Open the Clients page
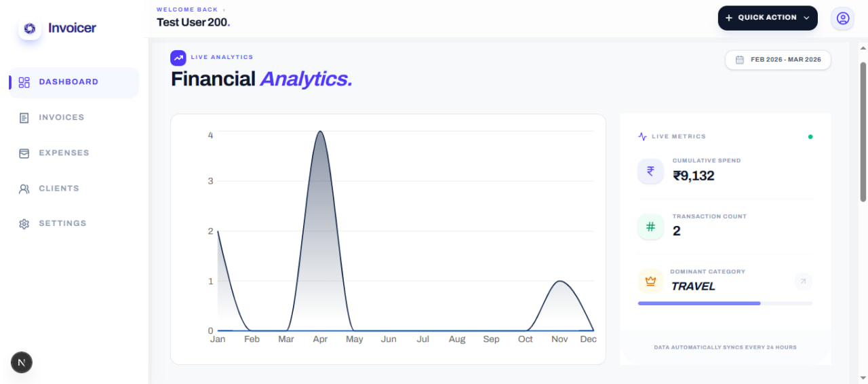 58,189
